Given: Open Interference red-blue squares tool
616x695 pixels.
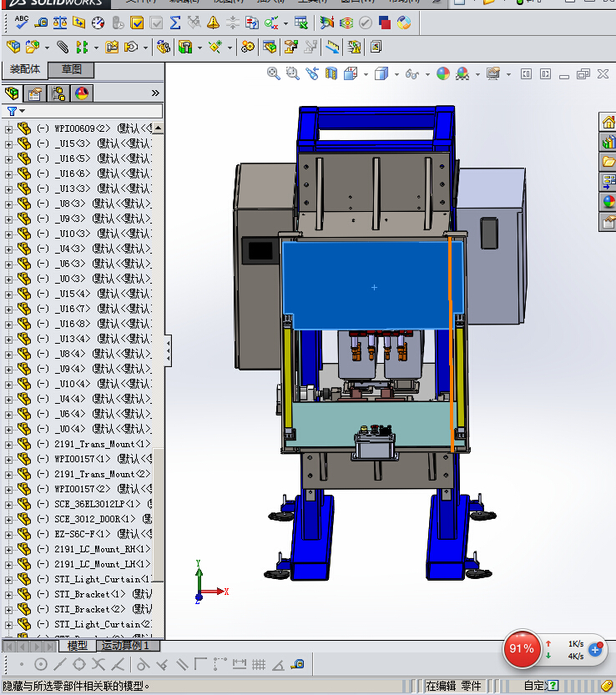Looking at the screenshot, I should coord(385,23).
